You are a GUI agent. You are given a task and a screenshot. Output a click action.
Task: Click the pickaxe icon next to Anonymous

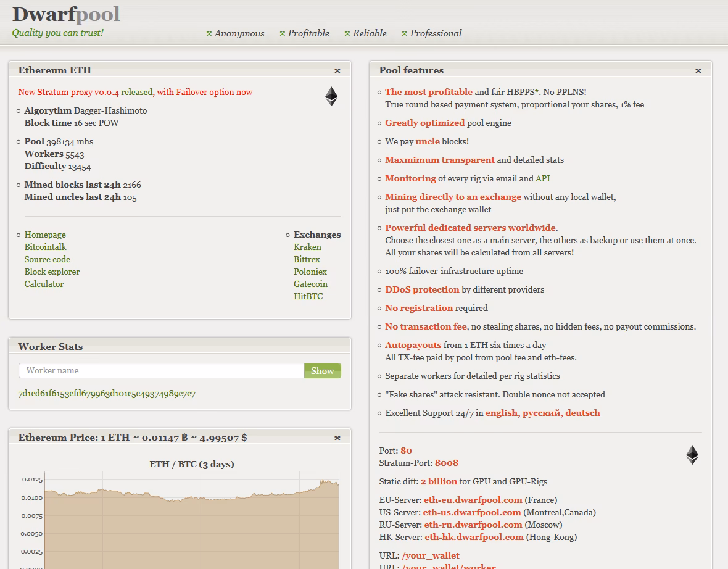(x=209, y=34)
